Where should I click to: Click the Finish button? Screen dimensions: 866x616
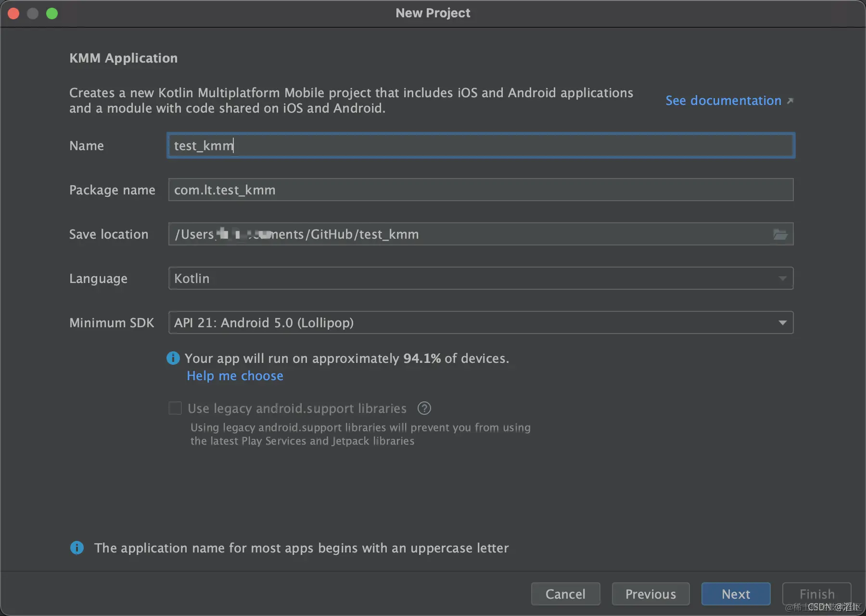(816, 594)
